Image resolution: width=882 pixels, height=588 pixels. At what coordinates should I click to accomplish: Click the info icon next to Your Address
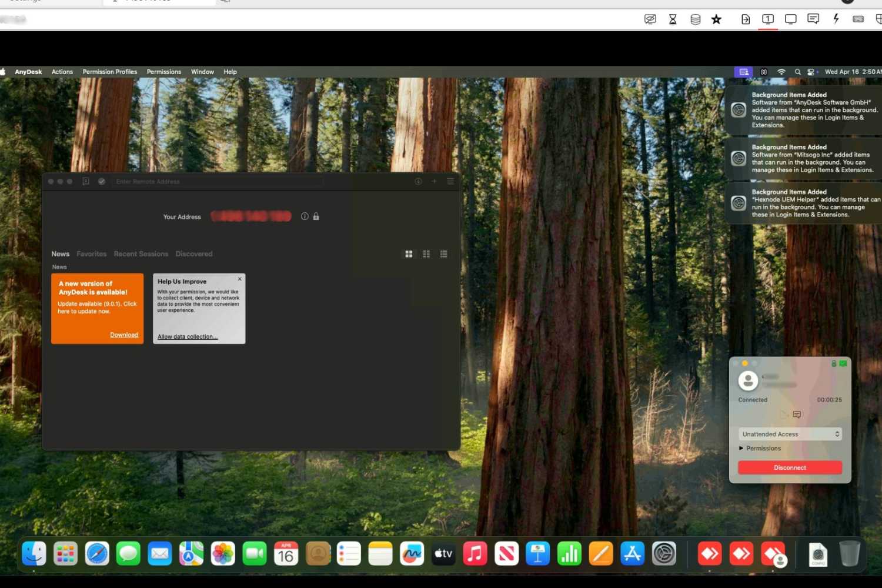coord(305,216)
